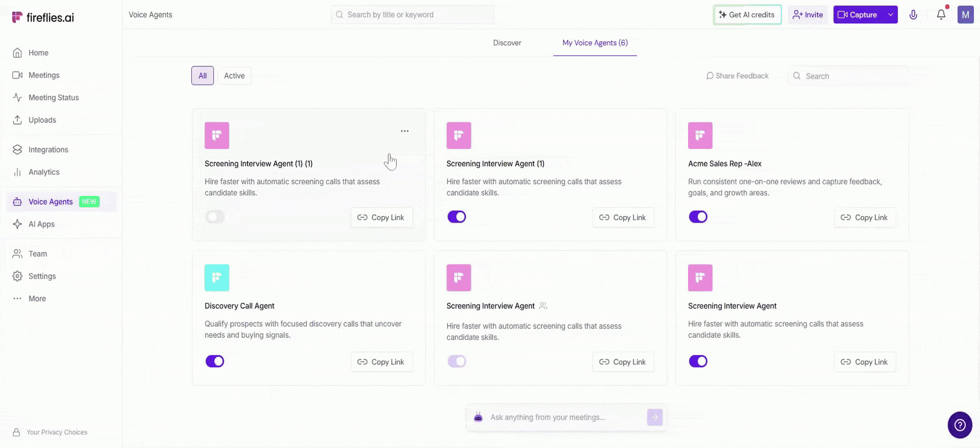The image size is (980, 448).
Task: Select the Active filter tab
Action: click(234, 76)
